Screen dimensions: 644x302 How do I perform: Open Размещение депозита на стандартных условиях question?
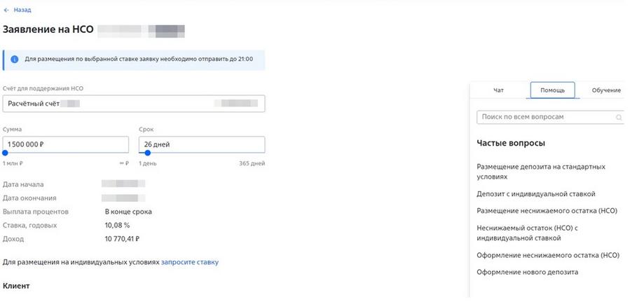coord(541,172)
